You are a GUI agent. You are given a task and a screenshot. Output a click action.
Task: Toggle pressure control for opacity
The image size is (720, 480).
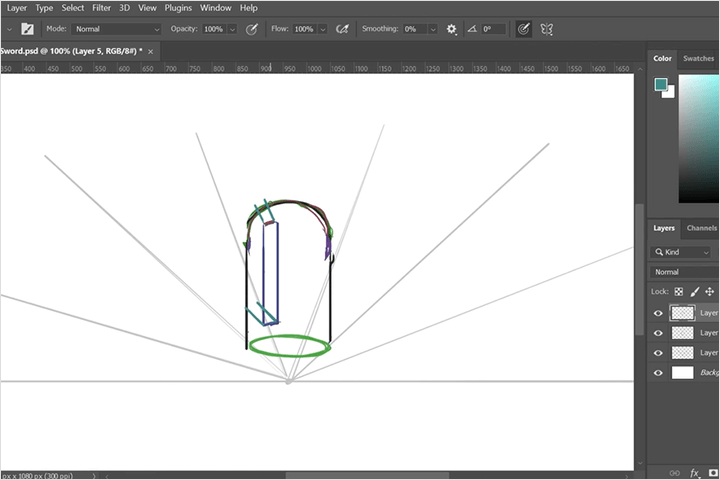click(251, 29)
